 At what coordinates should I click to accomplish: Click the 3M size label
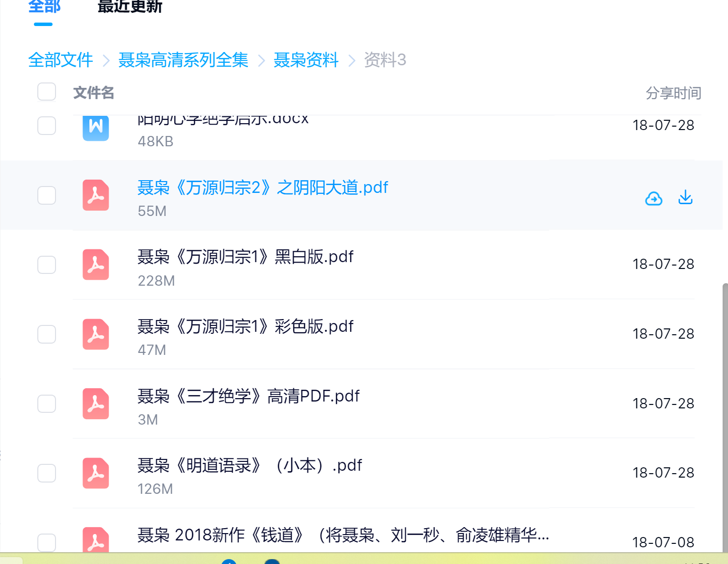coord(148,420)
